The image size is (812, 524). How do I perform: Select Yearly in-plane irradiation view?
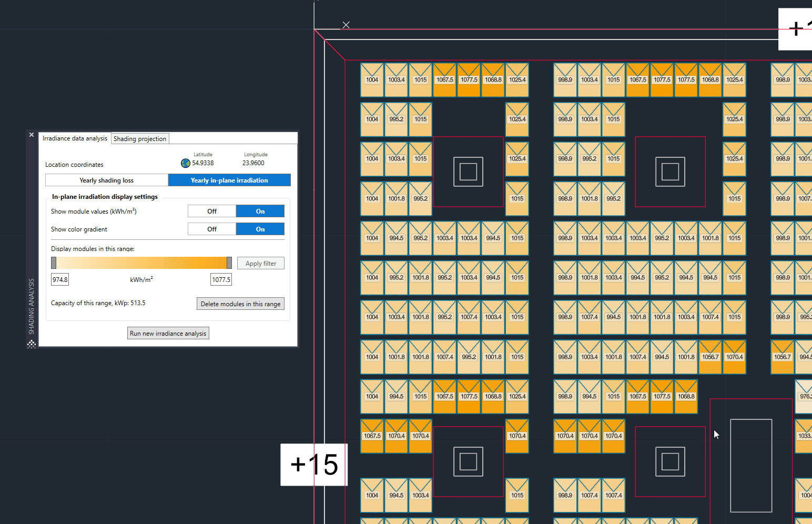(x=229, y=180)
